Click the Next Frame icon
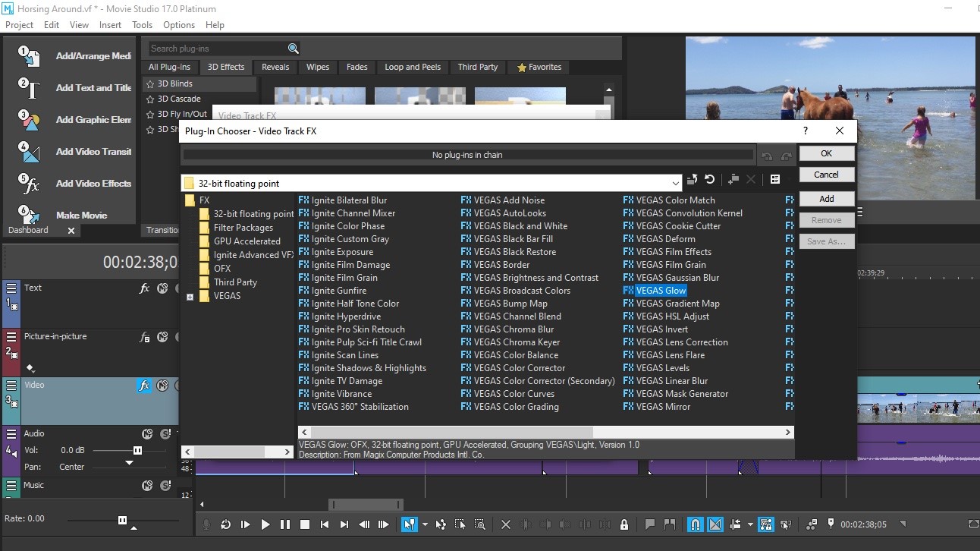The height and width of the screenshot is (551, 980). pos(384,524)
